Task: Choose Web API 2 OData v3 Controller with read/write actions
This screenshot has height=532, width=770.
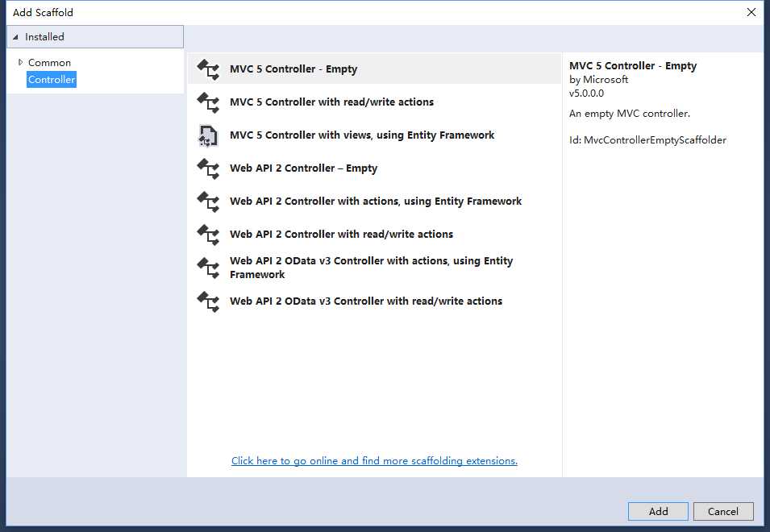Action: (374, 301)
